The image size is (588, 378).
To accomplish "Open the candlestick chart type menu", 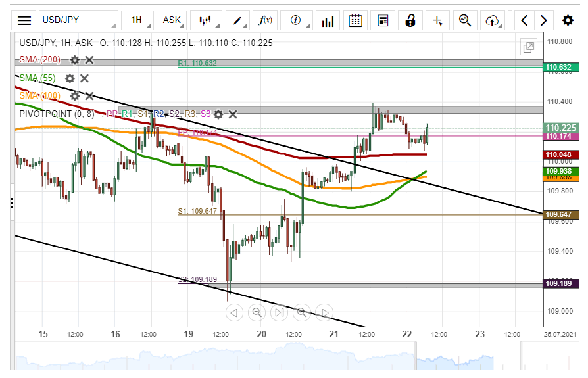I will coord(206,20).
